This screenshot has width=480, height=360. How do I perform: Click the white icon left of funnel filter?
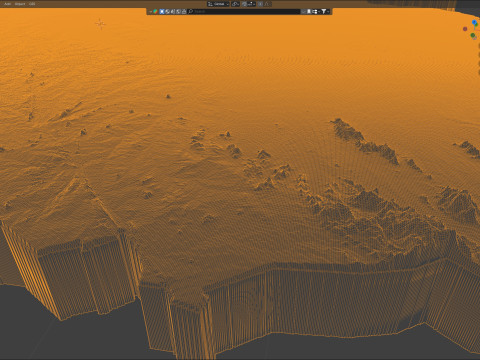pos(315,12)
